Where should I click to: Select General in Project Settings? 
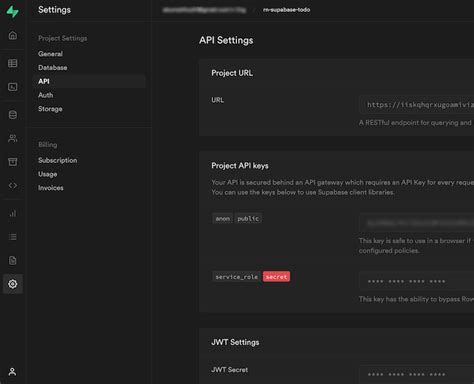pyautogui.click(x=50, y=54)
